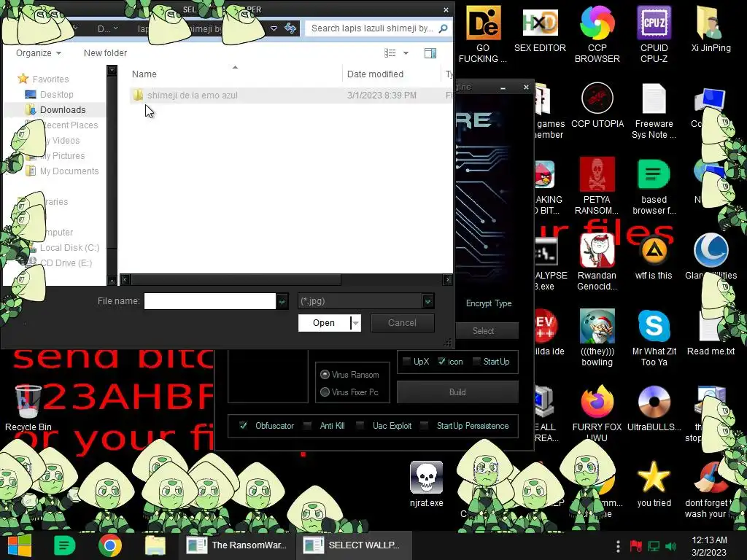Image resolution: width=747 pixels, height=560 pixels.
Task: Enable the StartUp checkbox
Action: pyautogui.click(x=476, y=362)
